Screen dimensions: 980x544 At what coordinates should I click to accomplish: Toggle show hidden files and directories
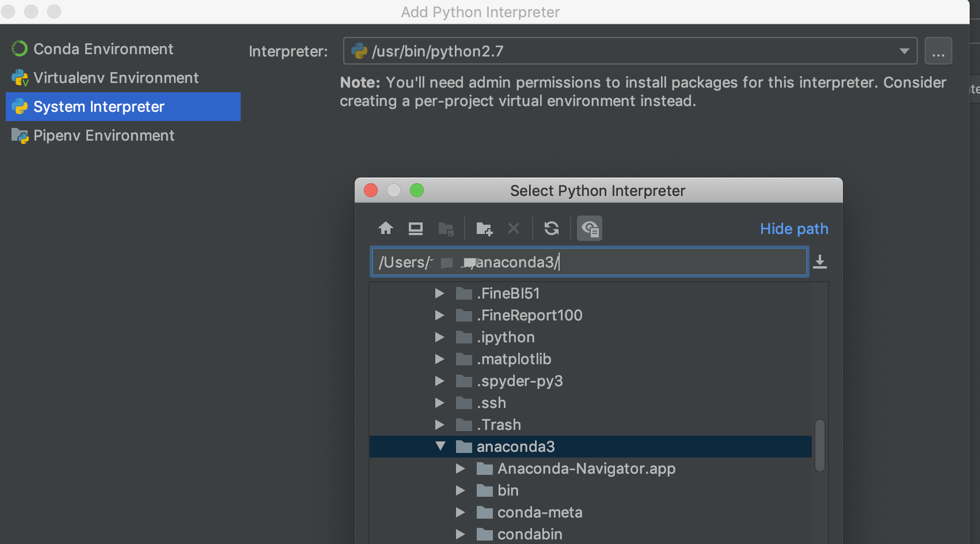[x=590, y=229]
